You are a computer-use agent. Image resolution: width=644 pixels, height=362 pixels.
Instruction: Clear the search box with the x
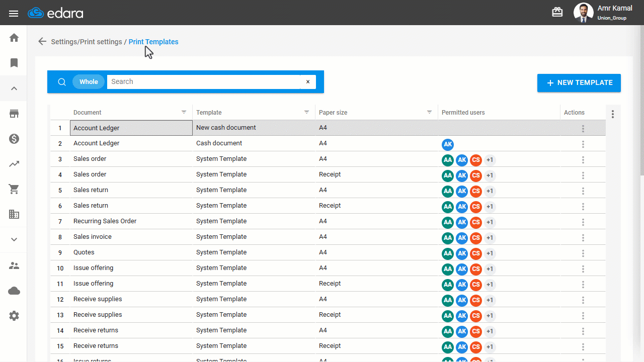pos(308,82)
